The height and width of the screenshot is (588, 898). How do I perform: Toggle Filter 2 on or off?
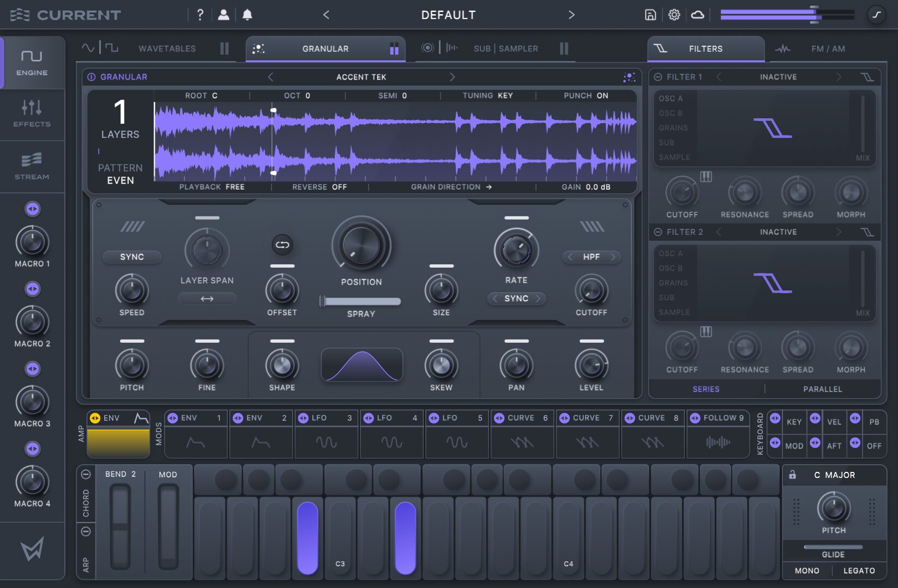[658, 232]
